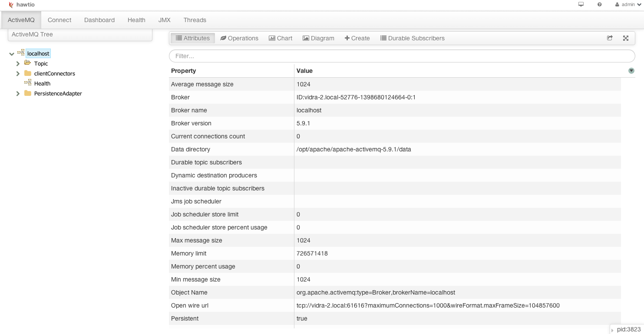Select the Current connections count row

[x=395, y=136]
